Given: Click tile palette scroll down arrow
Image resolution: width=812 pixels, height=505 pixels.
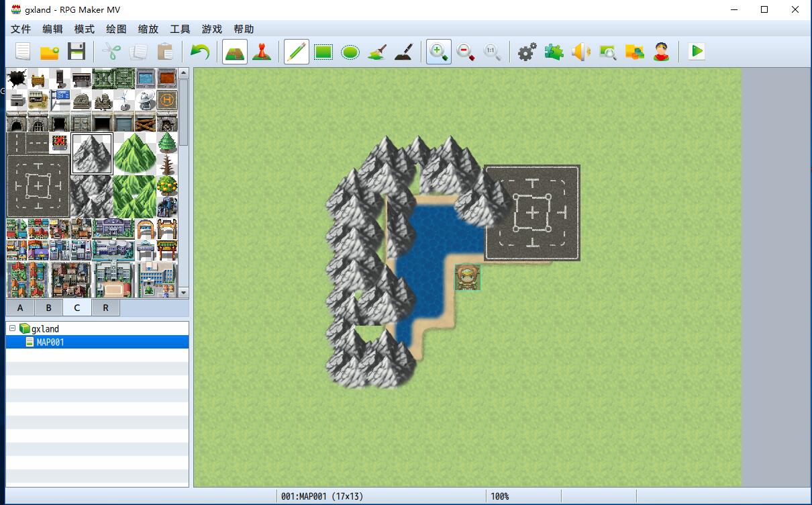Looking at the screenshot, I should pyautogui.click(x=184, y=293).
